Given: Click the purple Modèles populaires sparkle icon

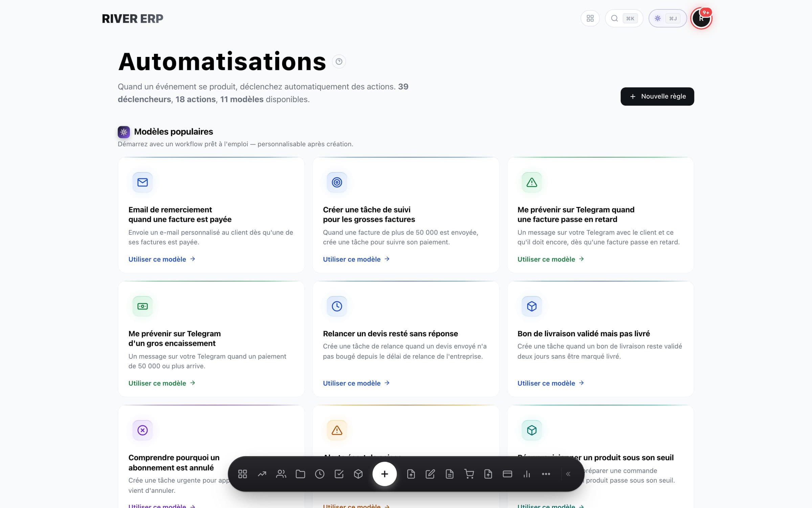Looking at the screenshot, I should 124,132.
